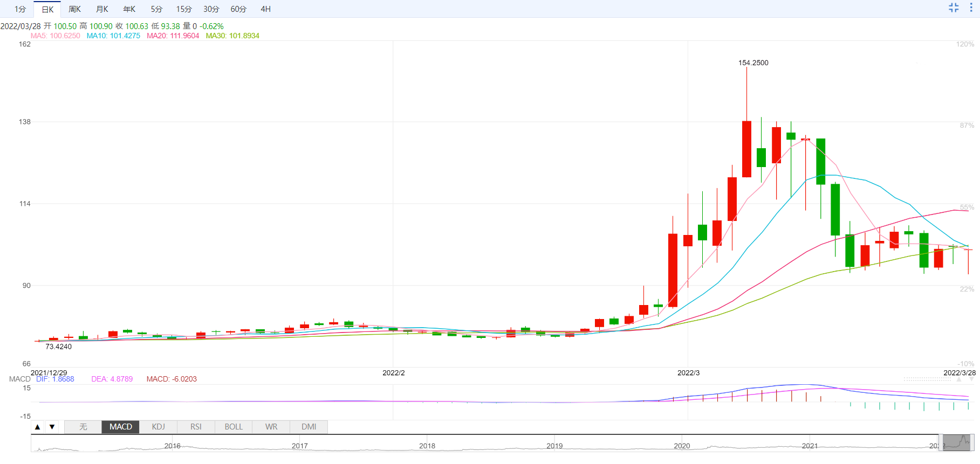Image resolution: width=980 pixels, height=464 pixels.
Task: Click the MA30: 101.8934 legend label
Action: pos(232,36)
